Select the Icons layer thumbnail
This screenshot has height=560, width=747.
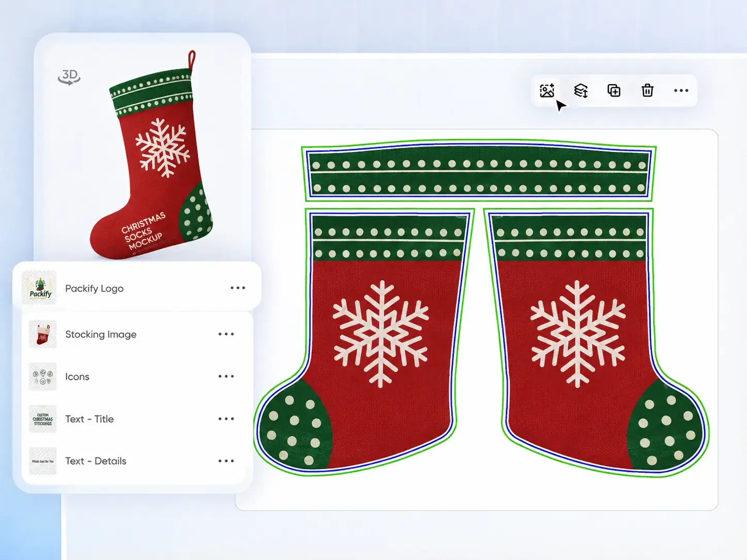coord(43,376)
